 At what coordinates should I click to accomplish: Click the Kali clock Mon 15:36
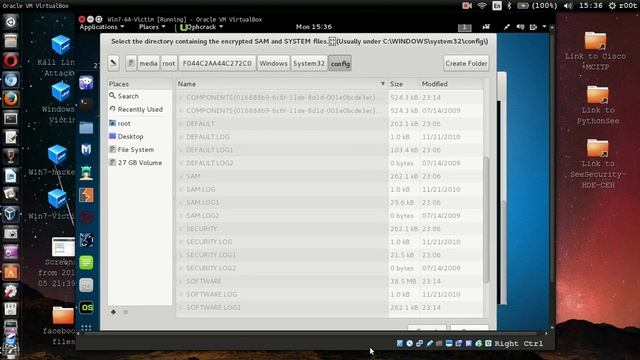[313, 27]
